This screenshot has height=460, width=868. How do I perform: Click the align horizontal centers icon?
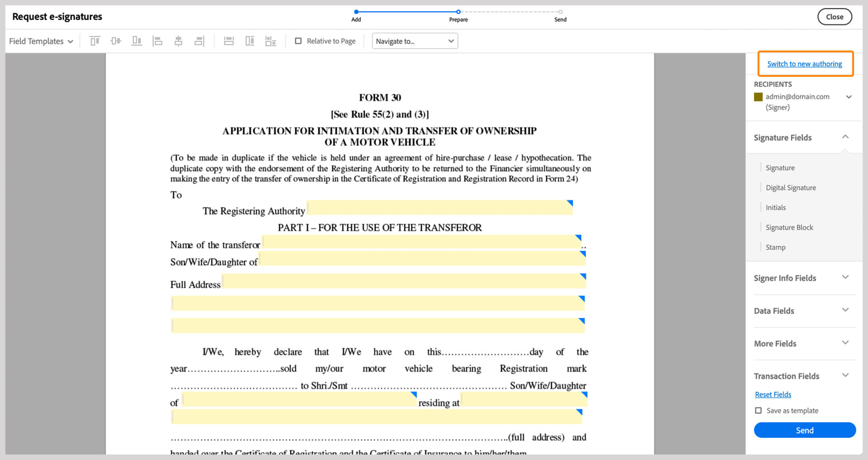[179, 41]
